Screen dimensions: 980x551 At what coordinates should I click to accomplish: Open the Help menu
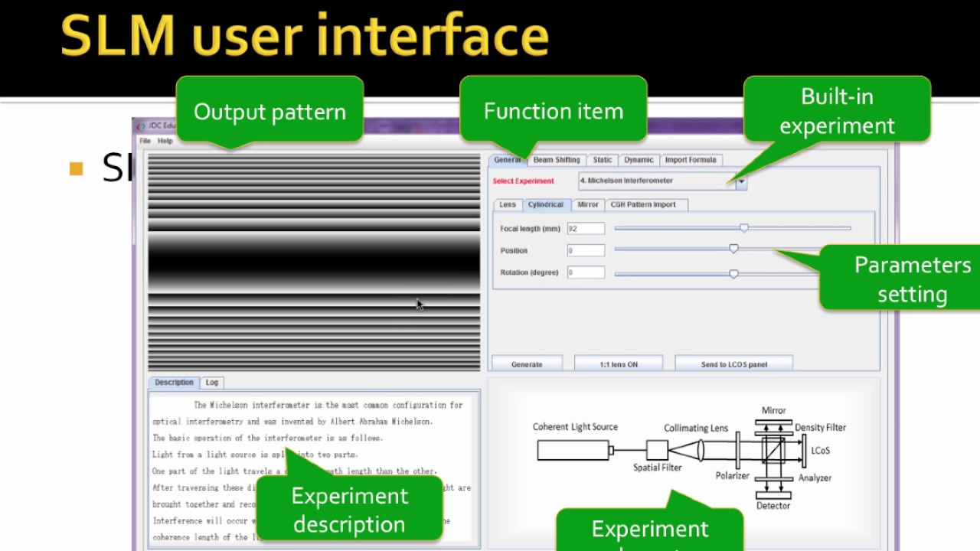tap(165, 141)
